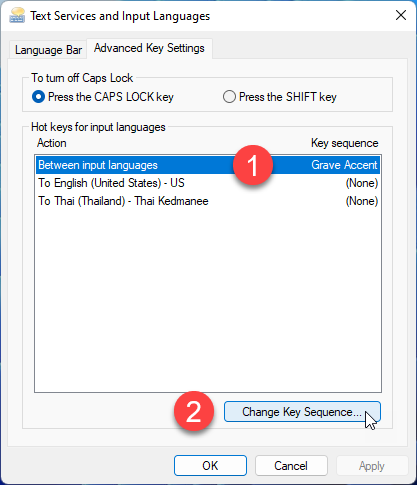Enable Press the SHIFT key option

[x=280, y=97]
